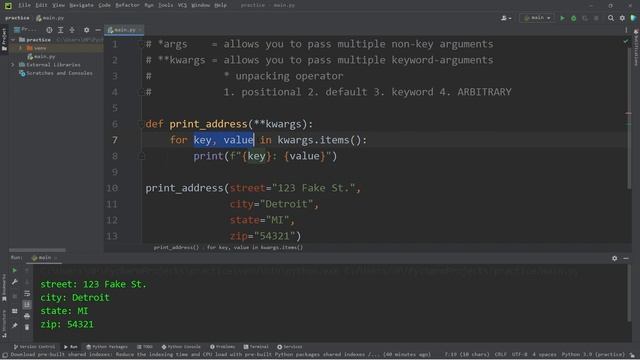
Task: Open Python Packages tool window
Action: point(107,347)
